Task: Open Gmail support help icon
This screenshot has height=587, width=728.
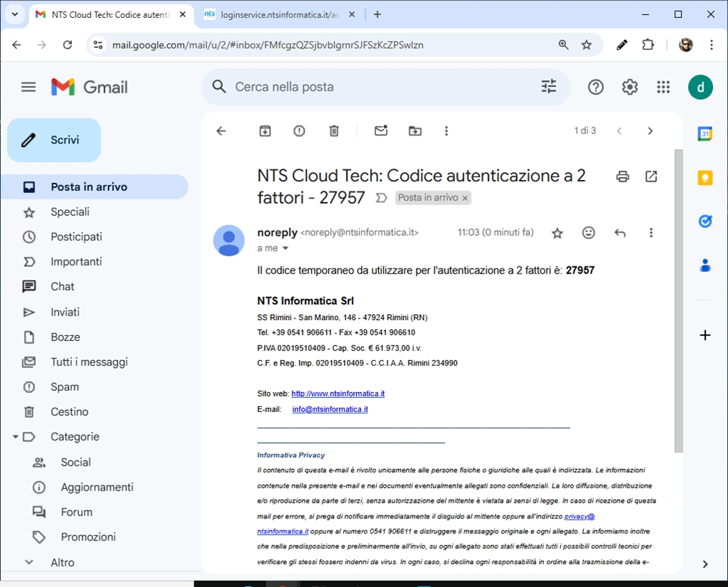Action: click(x=596, y=87)
